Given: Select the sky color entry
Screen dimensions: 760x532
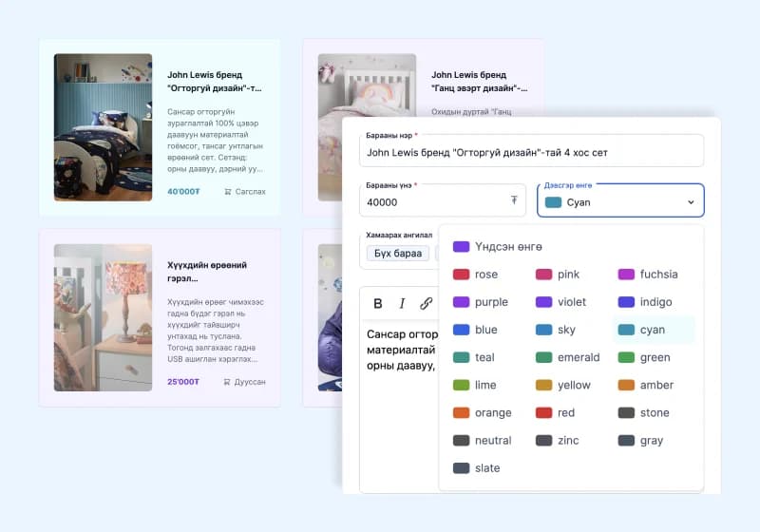Looking at the screenshot, I should click(556, 330).
